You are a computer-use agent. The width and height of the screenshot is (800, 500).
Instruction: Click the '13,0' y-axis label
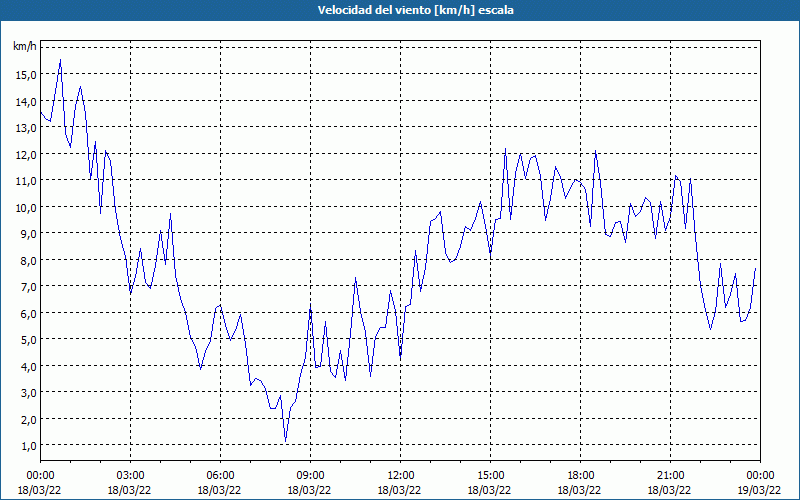tap(26, 128)
